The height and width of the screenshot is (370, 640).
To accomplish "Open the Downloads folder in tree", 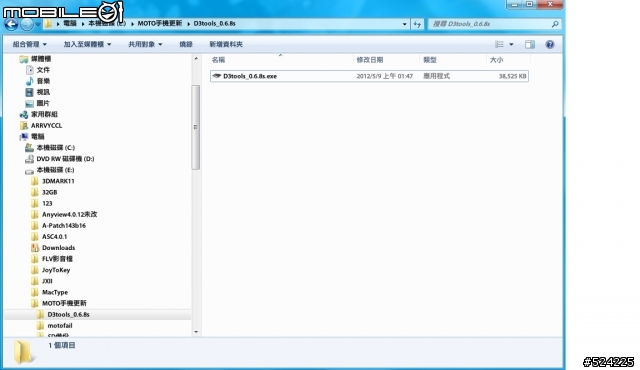I will pyautogui.click(x=58, y=248).
